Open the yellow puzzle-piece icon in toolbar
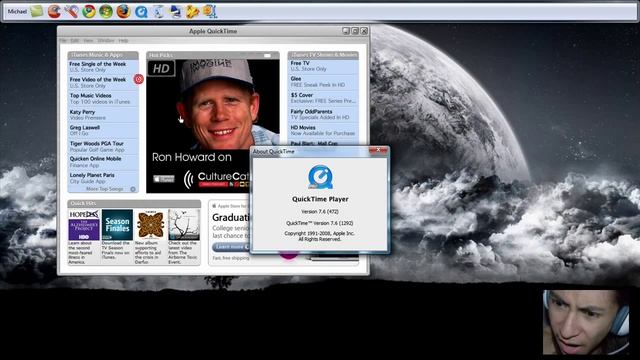 tap(192, 12)
